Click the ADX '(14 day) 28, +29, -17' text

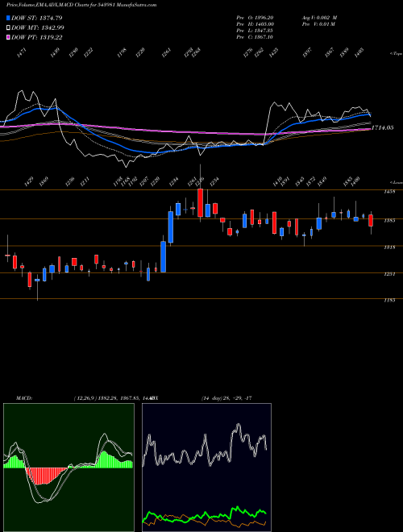[x=226, y=398]
